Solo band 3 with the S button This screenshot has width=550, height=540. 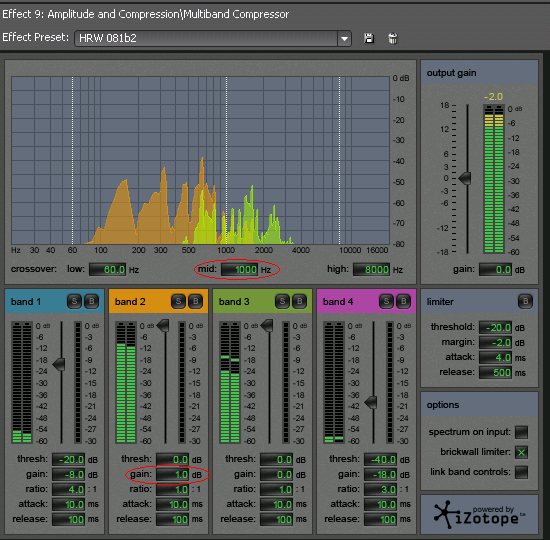coord(282,301)
